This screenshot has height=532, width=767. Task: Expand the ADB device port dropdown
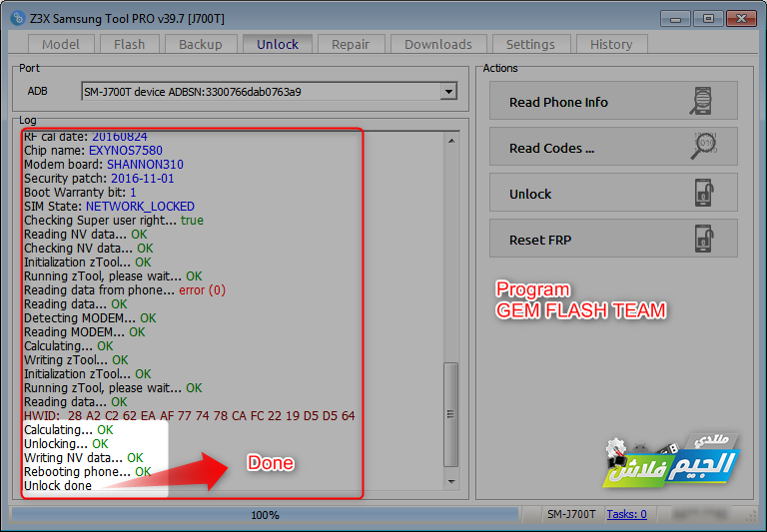pos(448,92)
